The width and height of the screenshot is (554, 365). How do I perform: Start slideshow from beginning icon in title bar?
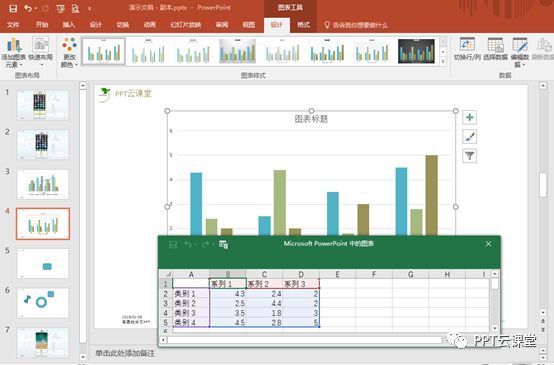point(60,8)
